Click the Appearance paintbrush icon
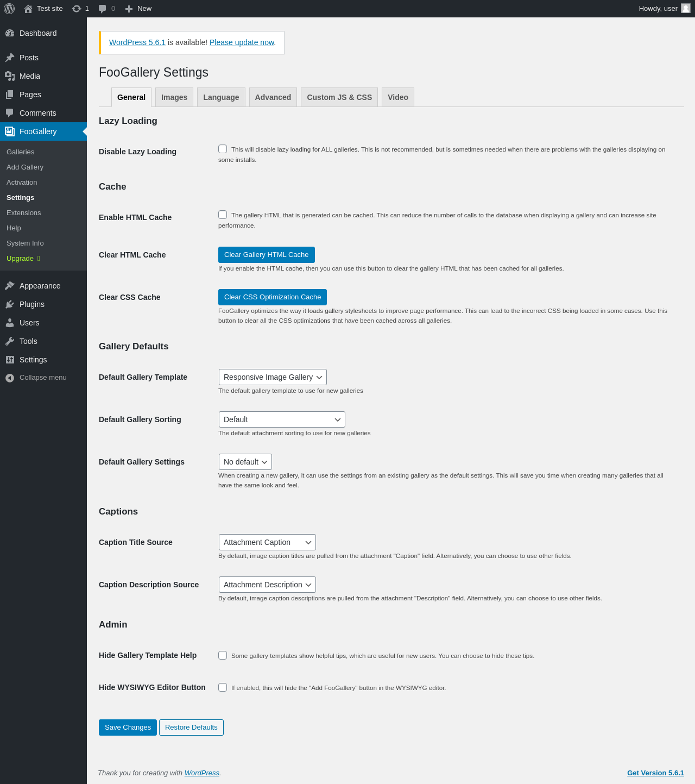 click(x=10, y=286)
